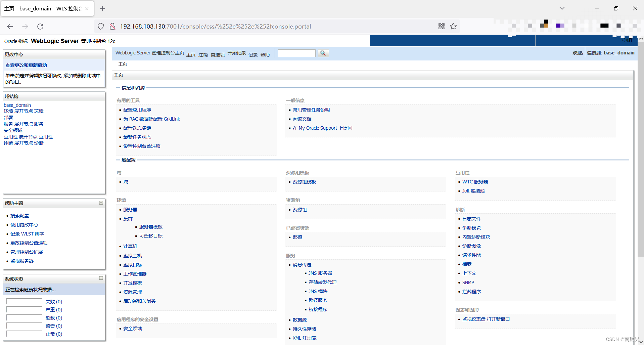This screenshot has height=345, width=644.
Task: Collapse the 帮助主题 panel with its minus icon
Action: click(x=100, y=203)
